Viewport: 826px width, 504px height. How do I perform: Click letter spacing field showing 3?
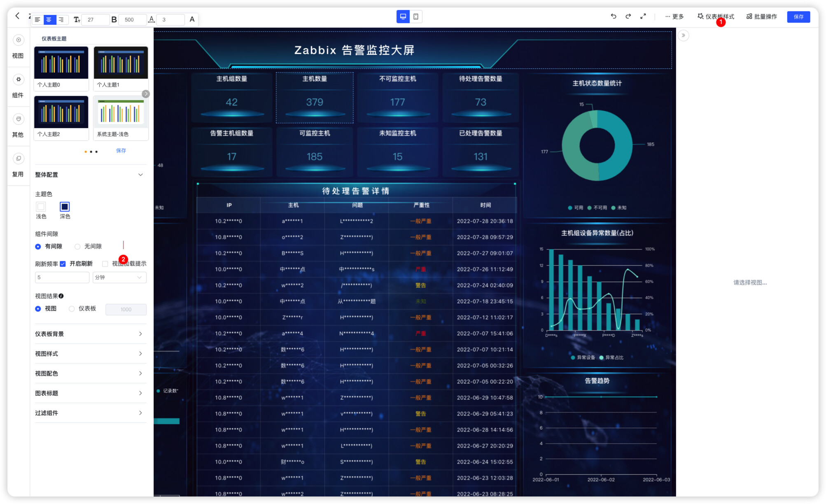pos(170,19)
